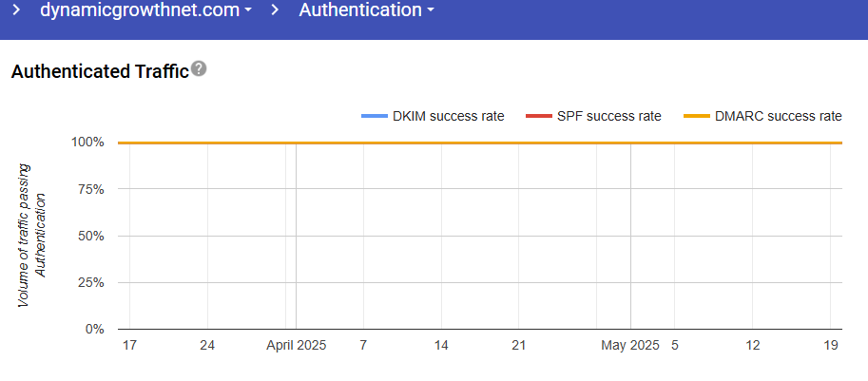This screenshot has height=381, width=868.
Task: Click the breadcrumb chevron before Authentication
Action: click(275, 10)
